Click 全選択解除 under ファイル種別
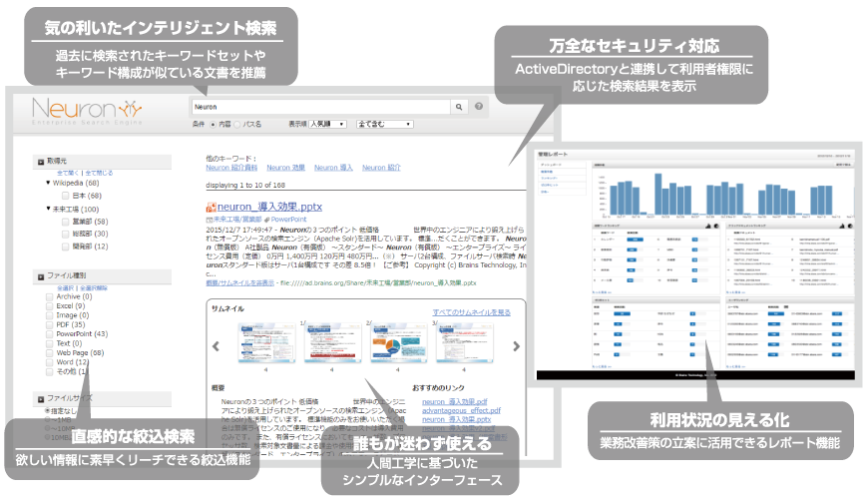The height and width of the screenshot is (499, 868). click(94, 288)
